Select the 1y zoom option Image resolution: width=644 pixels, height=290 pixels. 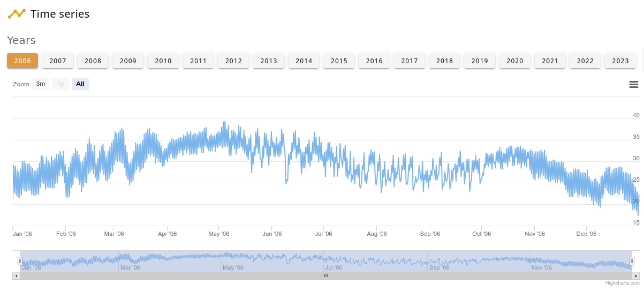coord(60,84)
